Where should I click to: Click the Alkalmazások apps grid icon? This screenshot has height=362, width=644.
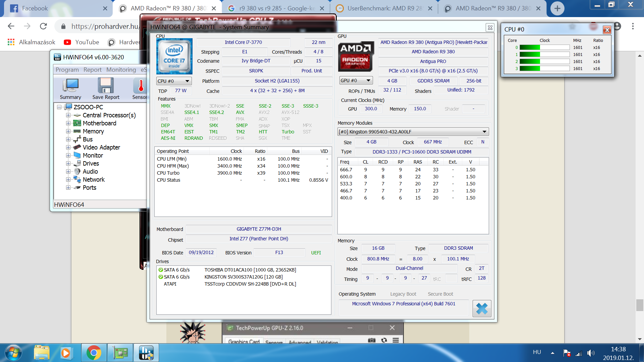[11, 42]
